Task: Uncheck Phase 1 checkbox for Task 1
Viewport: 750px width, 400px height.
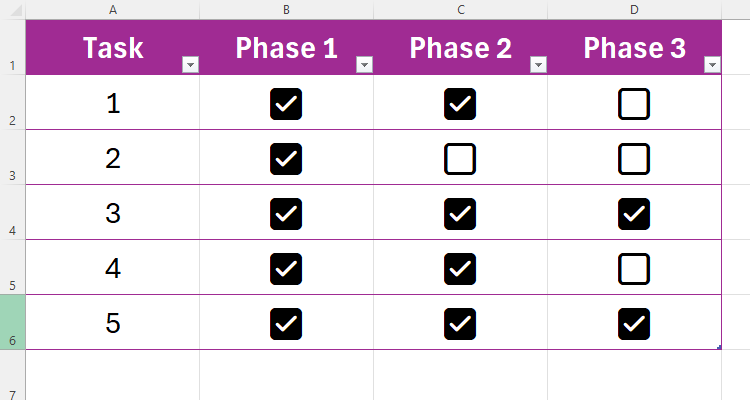Action: tap(286, 103)
